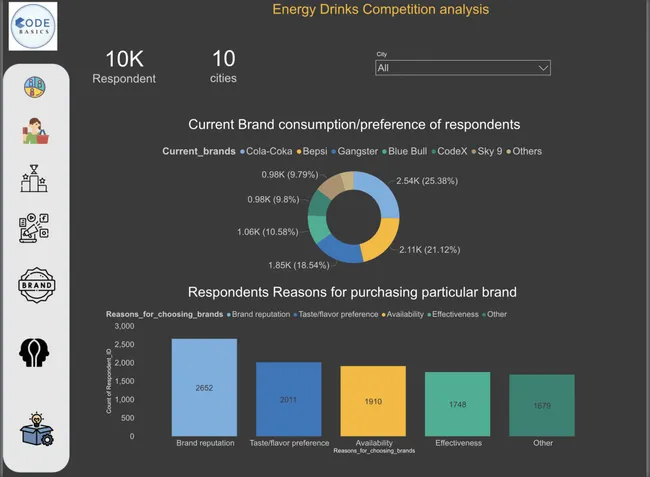
Task: Click the 1.85K (18.54%) data label
Action: [299, 265]
